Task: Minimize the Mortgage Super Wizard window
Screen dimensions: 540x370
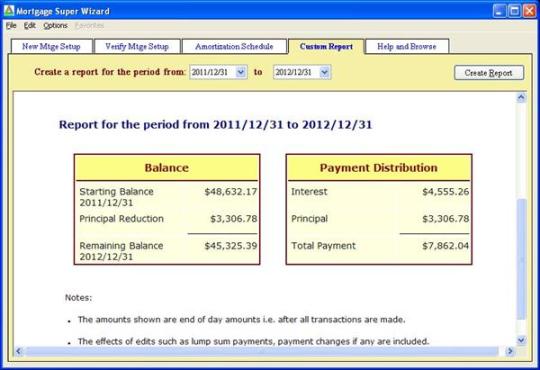Action: (x=499, y=11)
